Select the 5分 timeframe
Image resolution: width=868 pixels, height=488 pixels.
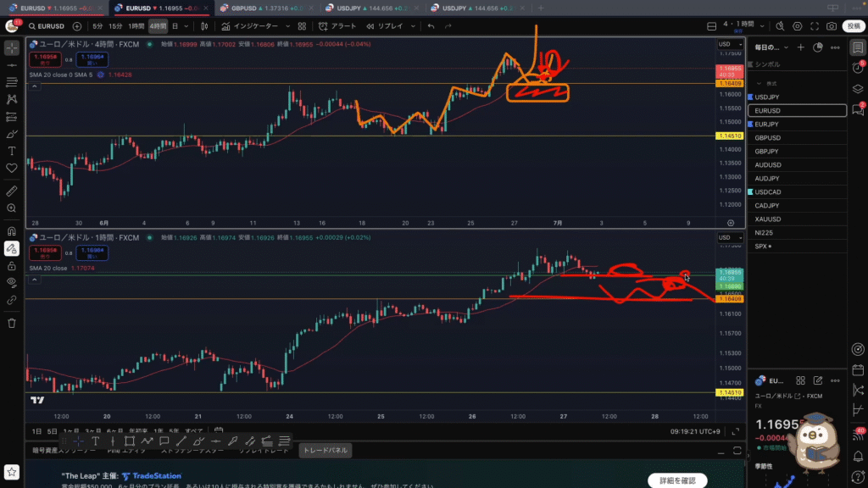pyautogui.click(x=97, y=26)
